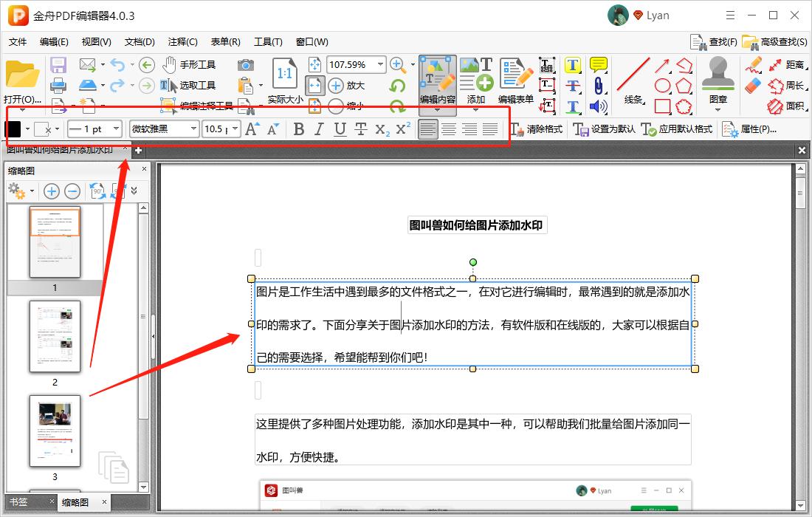Toggle bold formatting on selected text
812x517 pixels.
pos(298,129)
